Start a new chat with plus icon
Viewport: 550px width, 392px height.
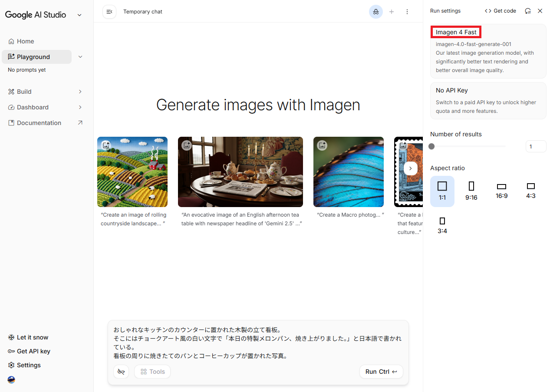(392, 12)
